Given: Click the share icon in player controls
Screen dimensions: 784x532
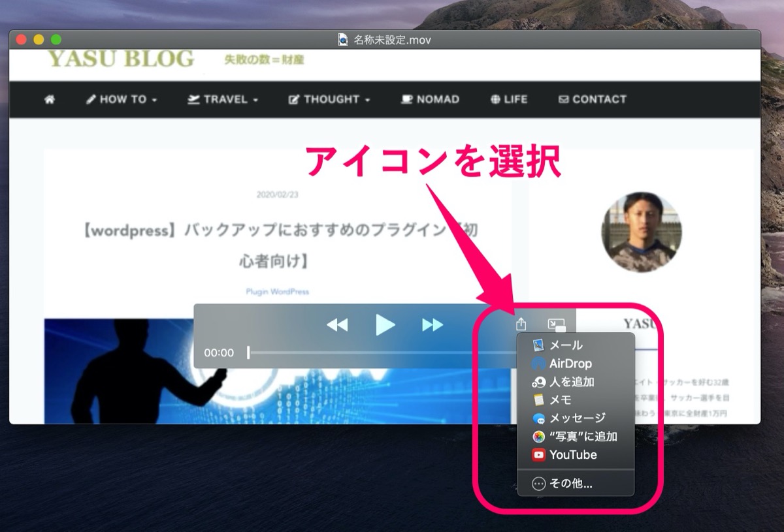Looking at the screenshot, I should 521,324.
